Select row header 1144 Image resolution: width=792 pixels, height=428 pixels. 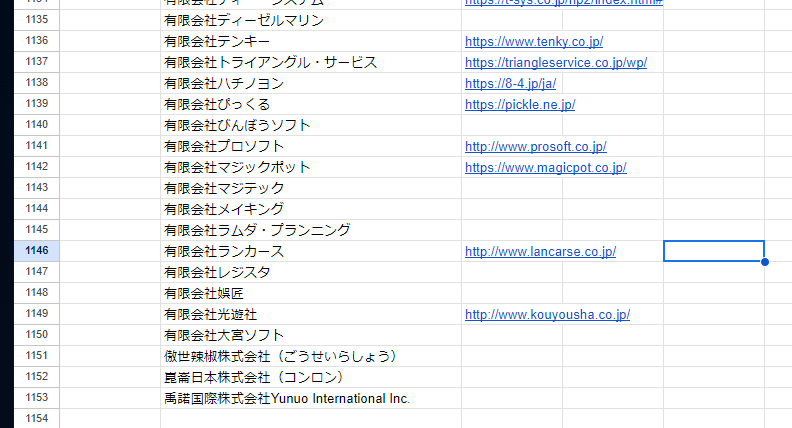coord(37,209)
